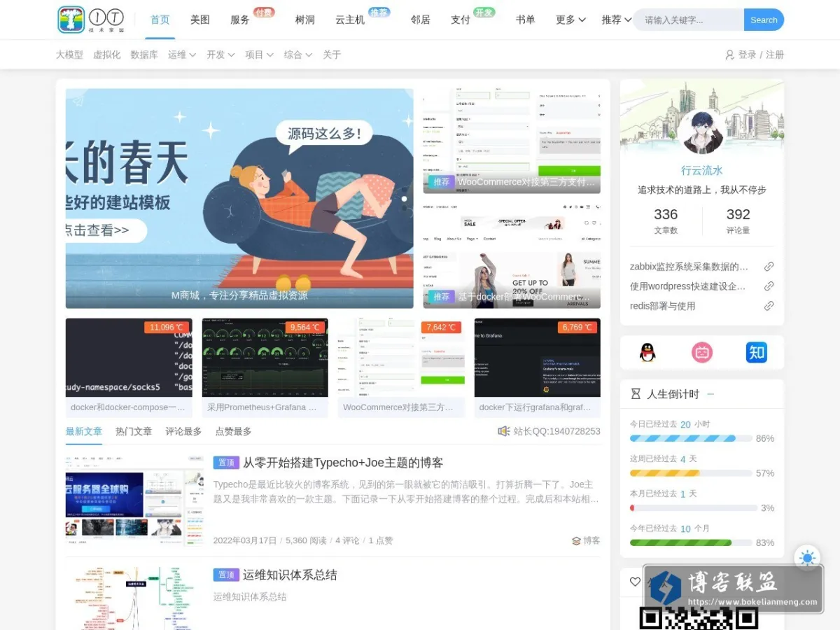Screen dimensions: 840x630
Task: Expand the 开发 dropdown
Action: pos(220,55)
